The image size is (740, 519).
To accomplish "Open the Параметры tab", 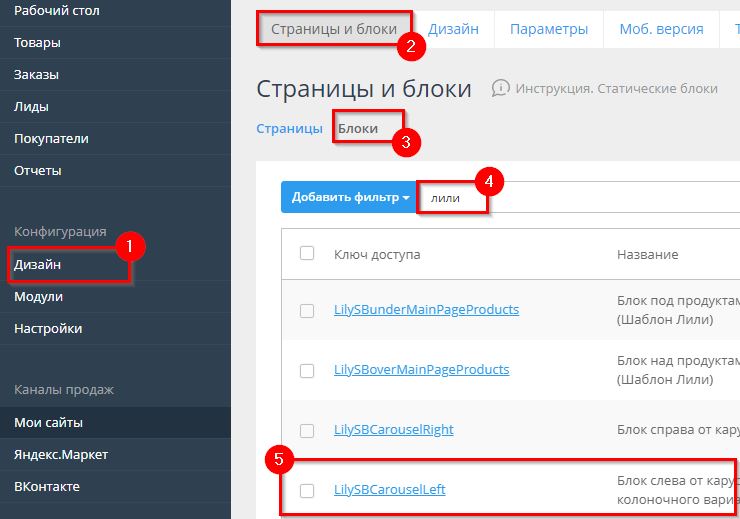I will [548, 29].
